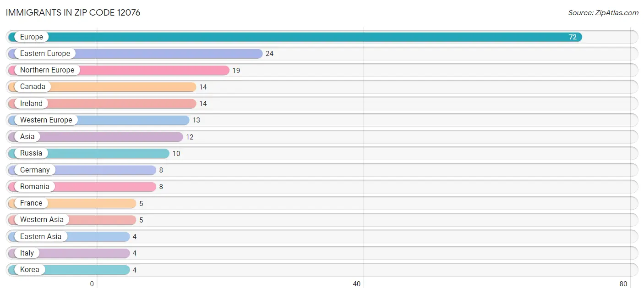Viewport: 644px width, 295px height.
Task: Select the Western Europe label
Action: point(46,120)
